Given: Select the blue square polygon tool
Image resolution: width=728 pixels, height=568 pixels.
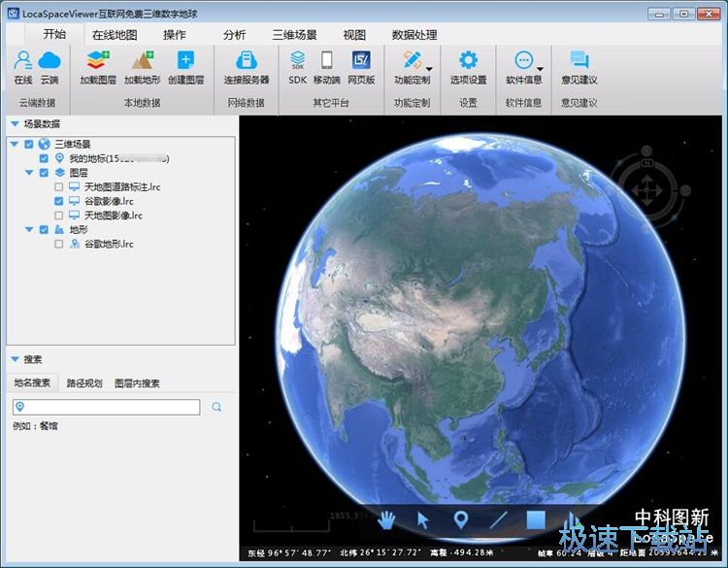Looking at the screenshot, I should (536, 520).
